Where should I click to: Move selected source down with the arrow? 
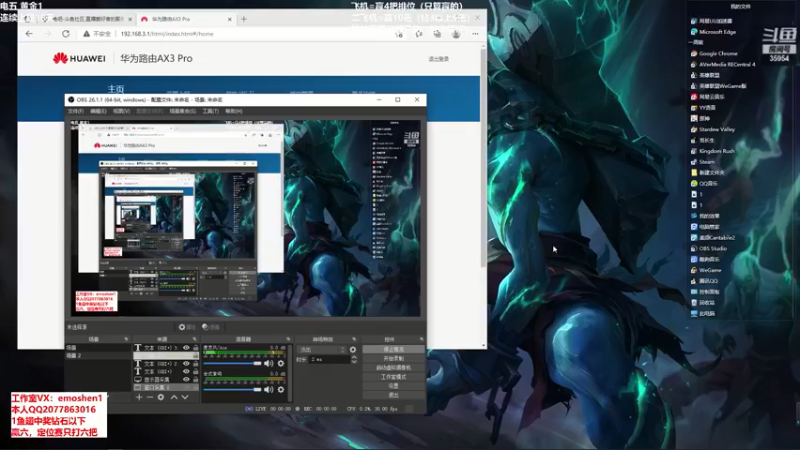click(185, 397)
